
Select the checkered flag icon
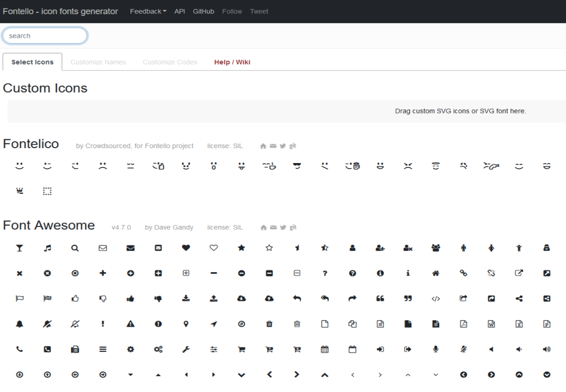pyautogui.click(x=47, y=298)
